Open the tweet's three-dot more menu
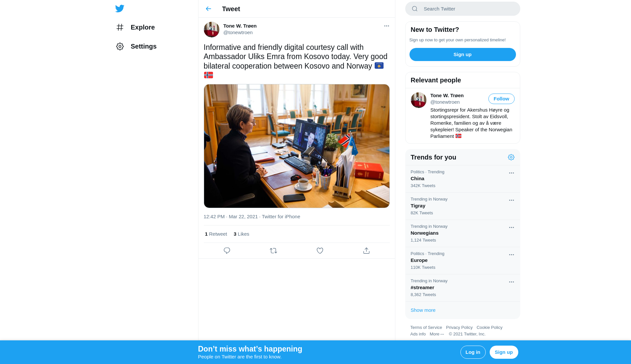 pos(386,26)
